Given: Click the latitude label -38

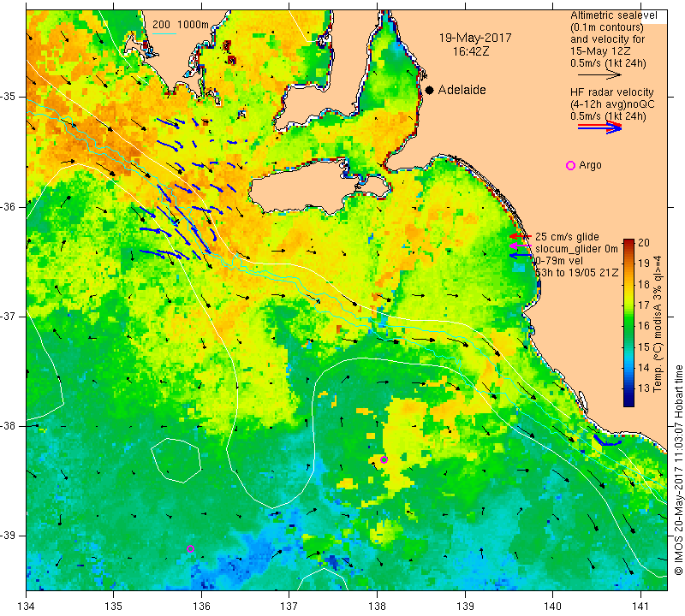Looking at the screenshot, I should [x=9, y=426].
